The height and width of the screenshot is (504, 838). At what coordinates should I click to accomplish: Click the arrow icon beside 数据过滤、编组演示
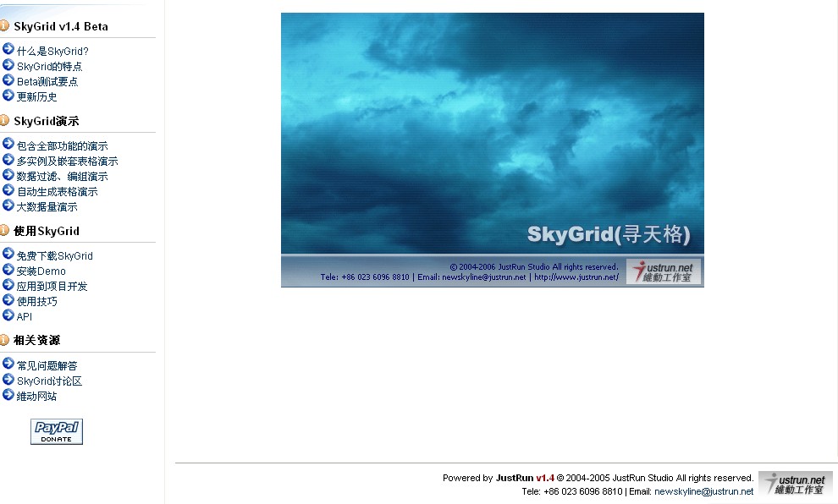tap(8, 174)
